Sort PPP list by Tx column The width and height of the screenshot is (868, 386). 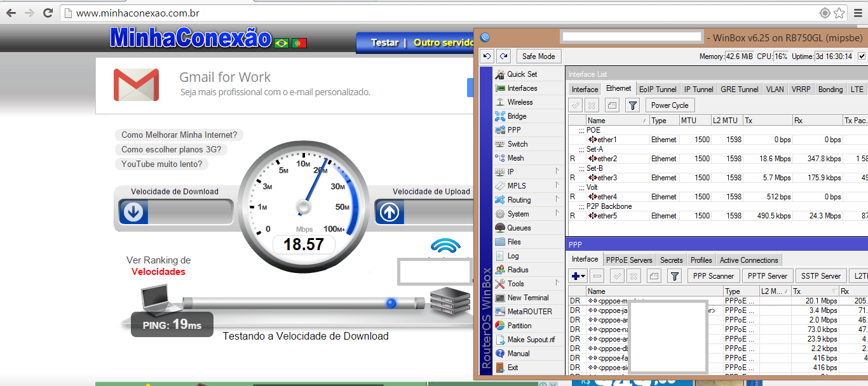pos(815,291)
